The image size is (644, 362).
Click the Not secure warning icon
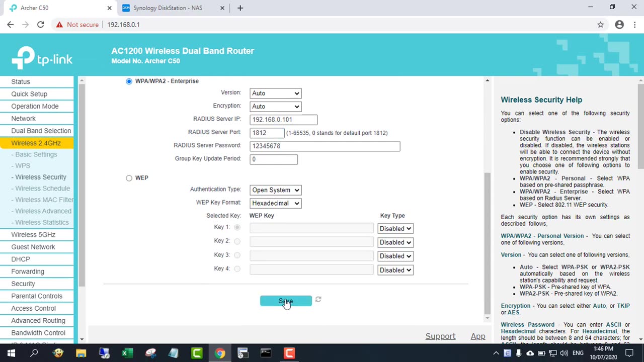coord(59,25)
